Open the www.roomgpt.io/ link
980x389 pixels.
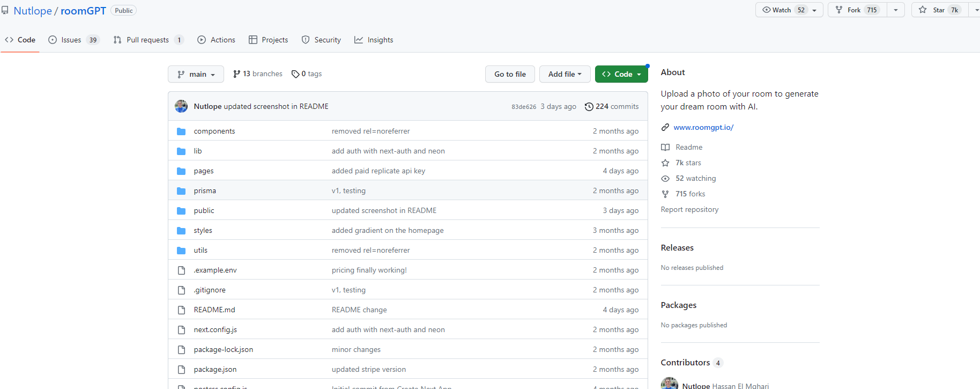[703, 127]
